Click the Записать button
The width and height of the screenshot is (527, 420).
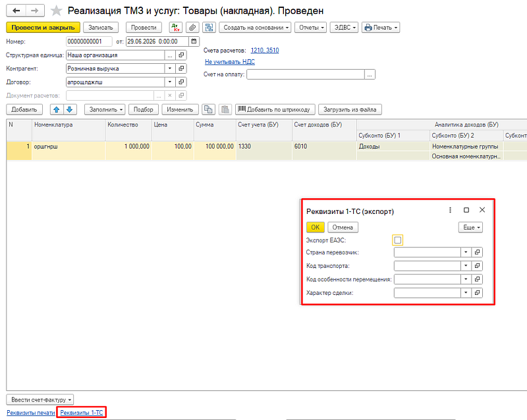[101, 28]
